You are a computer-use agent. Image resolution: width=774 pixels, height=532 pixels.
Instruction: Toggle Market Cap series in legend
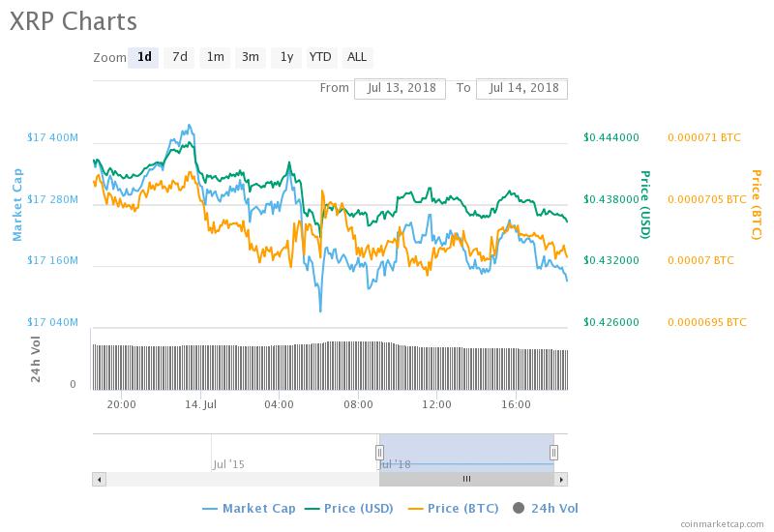coord(250,509)
